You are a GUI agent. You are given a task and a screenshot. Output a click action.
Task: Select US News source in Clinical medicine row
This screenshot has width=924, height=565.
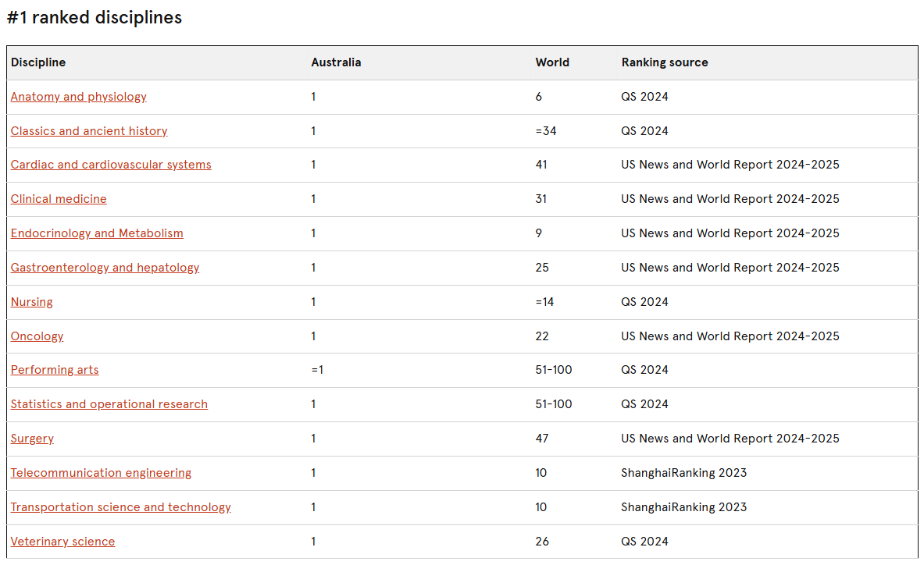730,199
